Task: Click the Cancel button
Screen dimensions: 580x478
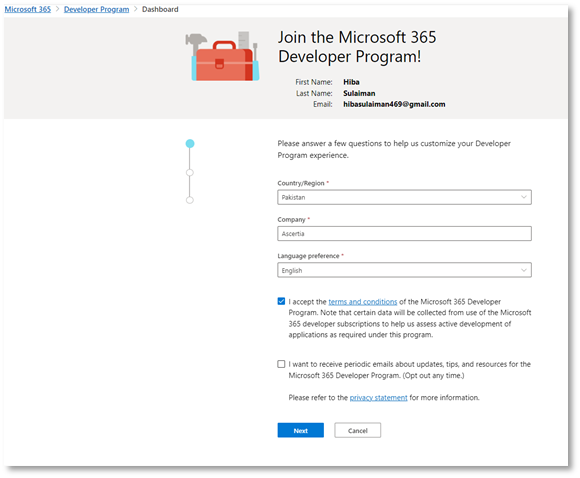Action: [358, 430]
